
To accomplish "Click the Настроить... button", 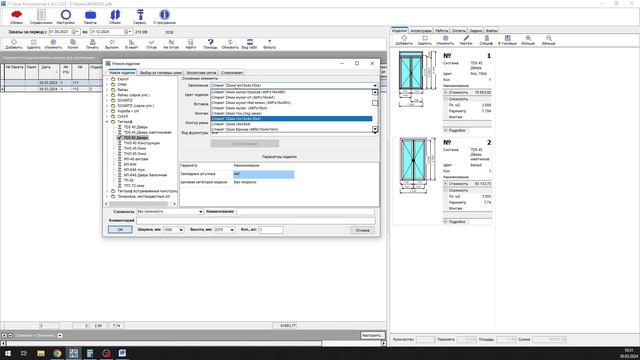I will (x=372, y=335).
